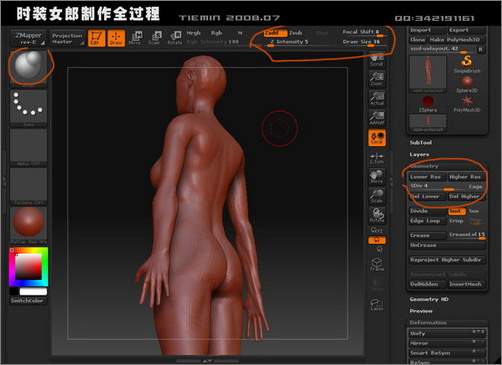Select the SimpleBrush tool

[x=467, y=64]
